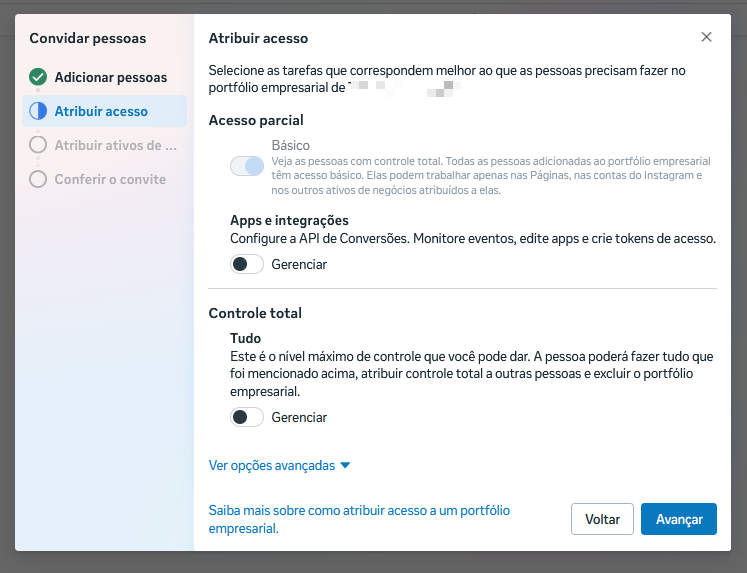This screenshot has height=573, width=747.
Task: Click the empty circle beside Conferir o convite
Action: click(38, 179)
